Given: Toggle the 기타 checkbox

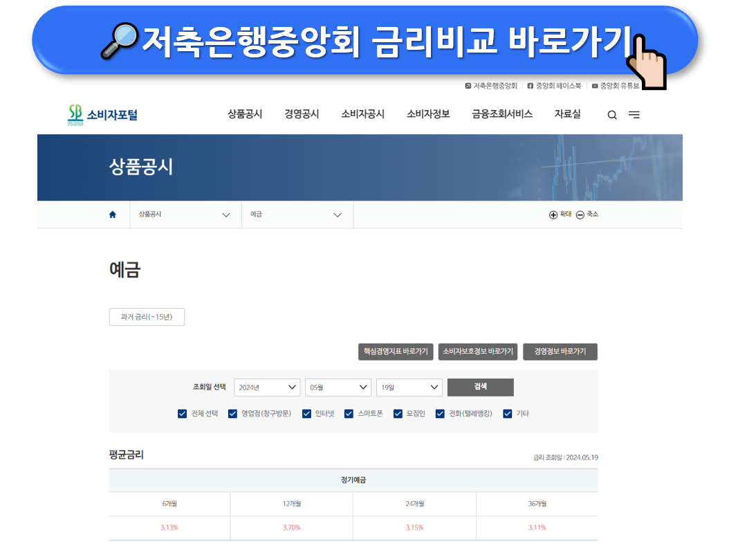Looking at the screenshot, I should (507, 414).
